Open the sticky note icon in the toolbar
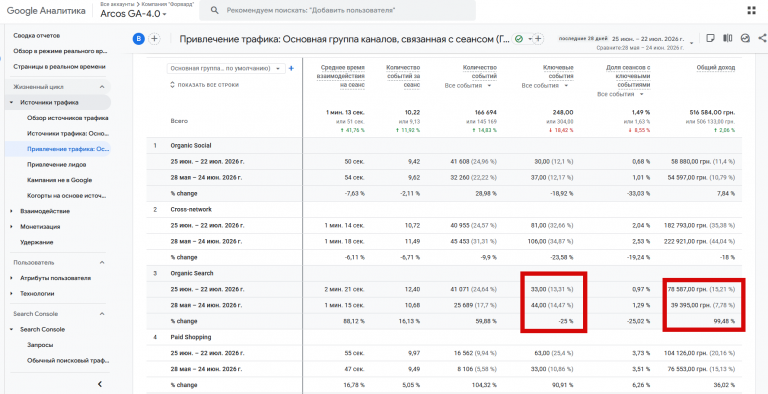Screen dimensions: 768x394 click(711, 38)
